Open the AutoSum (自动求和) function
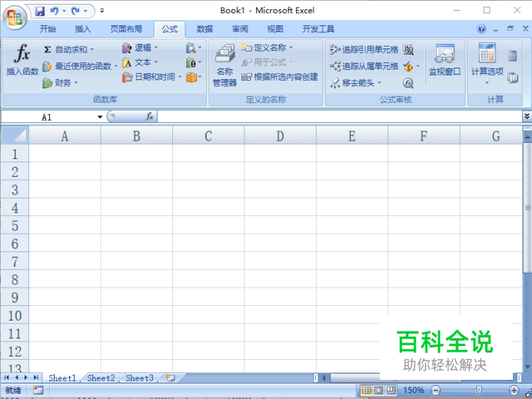Viewport: 532px width, 399px height. tap(69, 49)
